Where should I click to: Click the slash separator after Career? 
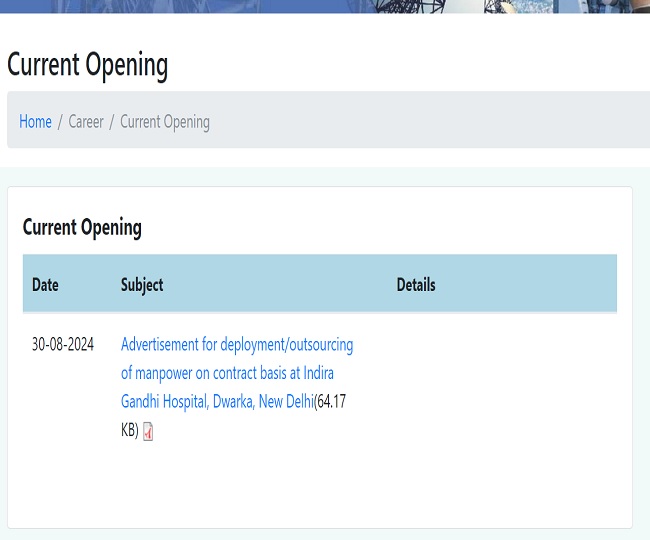coord(112,122)
